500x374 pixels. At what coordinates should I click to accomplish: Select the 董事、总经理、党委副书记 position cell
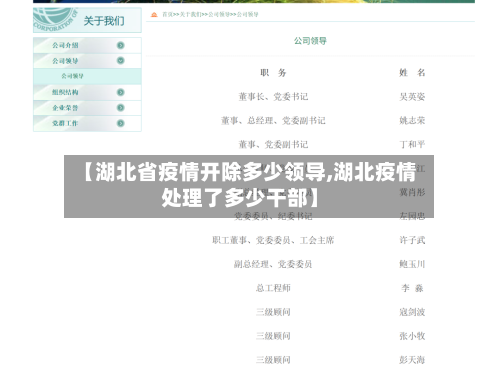coord(273,121)
